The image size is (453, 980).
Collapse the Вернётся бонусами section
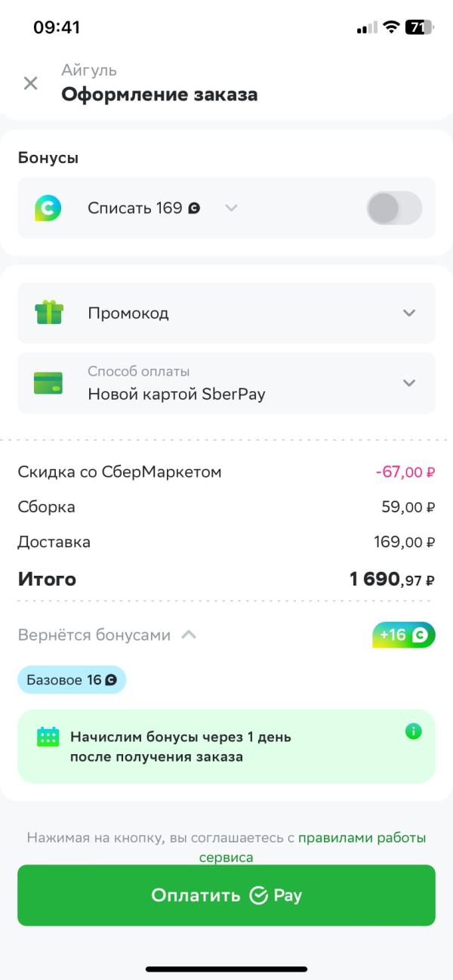(x=189, y=635)
